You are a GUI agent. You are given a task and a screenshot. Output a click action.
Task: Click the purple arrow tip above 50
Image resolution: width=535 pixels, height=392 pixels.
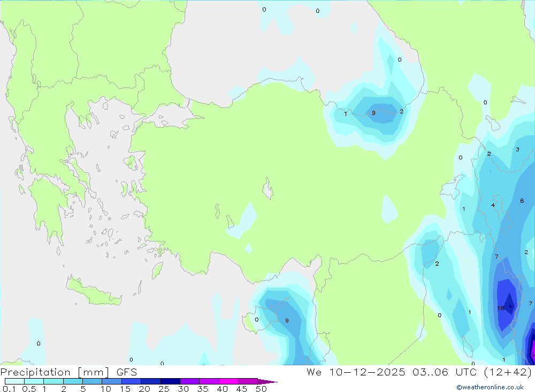267,382
